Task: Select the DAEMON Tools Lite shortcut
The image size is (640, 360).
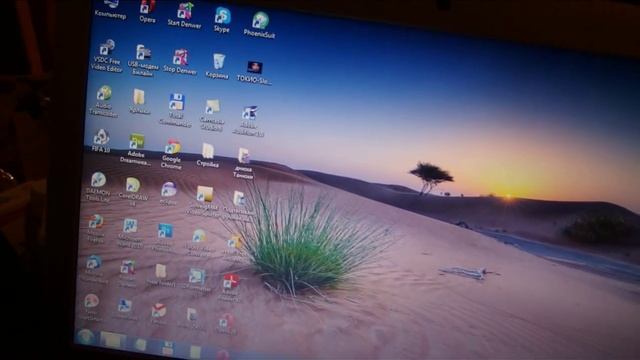Action: [98, 187]
